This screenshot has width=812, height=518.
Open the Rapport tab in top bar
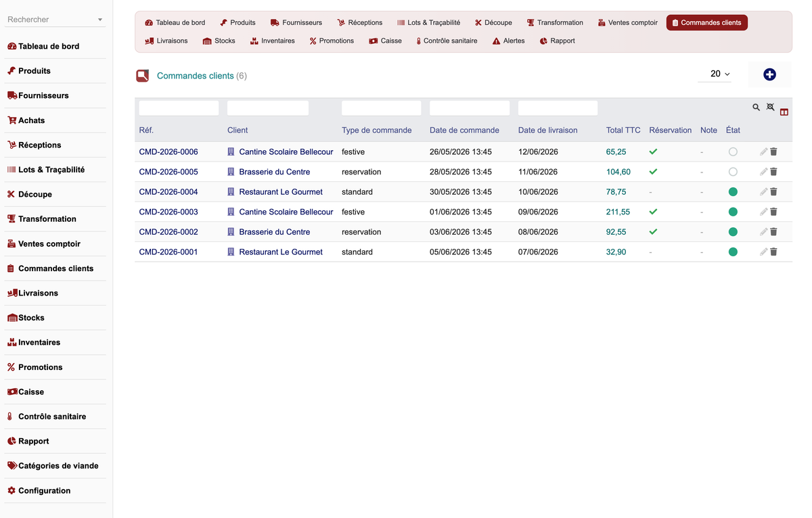click(557, 41)
